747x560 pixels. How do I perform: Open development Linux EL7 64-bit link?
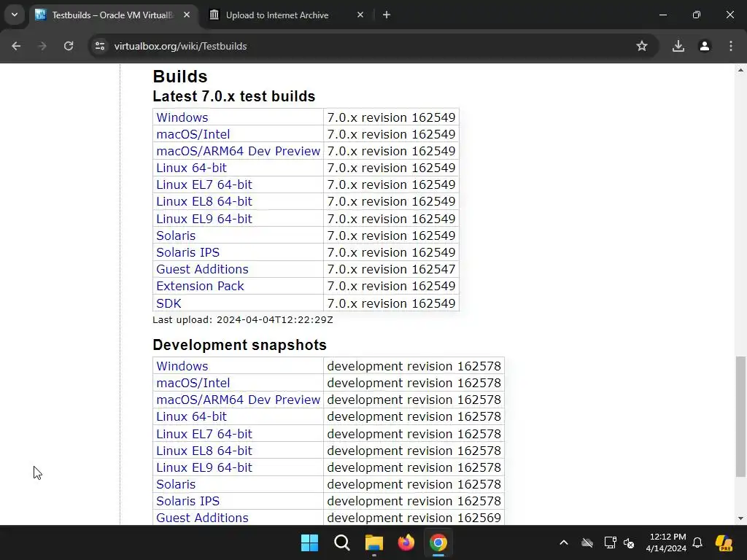click(204, 434)
